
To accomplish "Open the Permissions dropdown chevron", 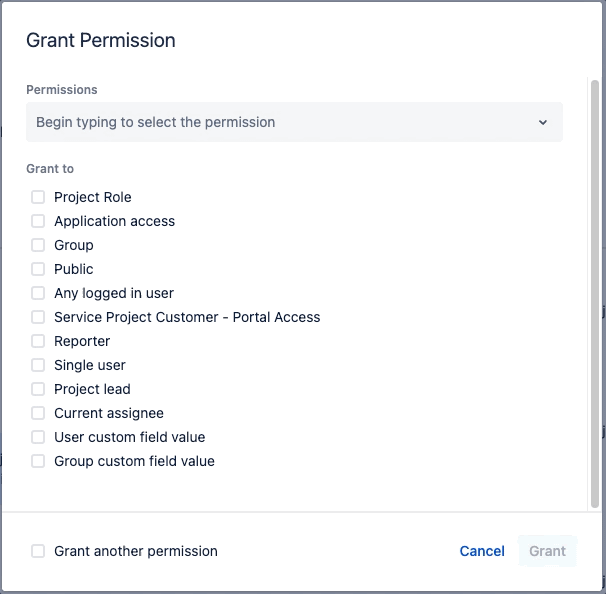I will tap(543, 122).
